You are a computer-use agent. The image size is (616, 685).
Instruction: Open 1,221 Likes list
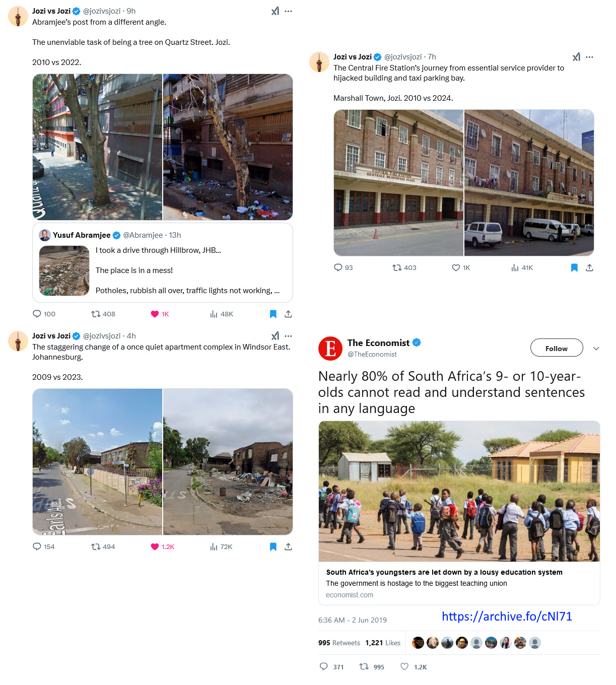pyautogui.click(x=383, y=643)
